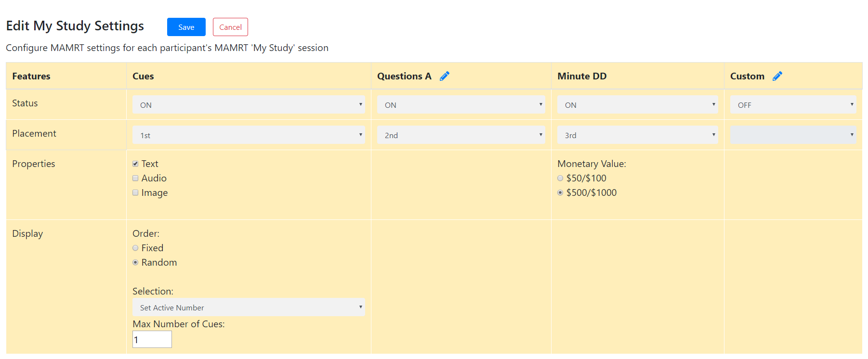The height and width of the screenshot is (359, 868).
Task: Open the Cues Placement dropdown showing 1st
Action: point(249,135)
